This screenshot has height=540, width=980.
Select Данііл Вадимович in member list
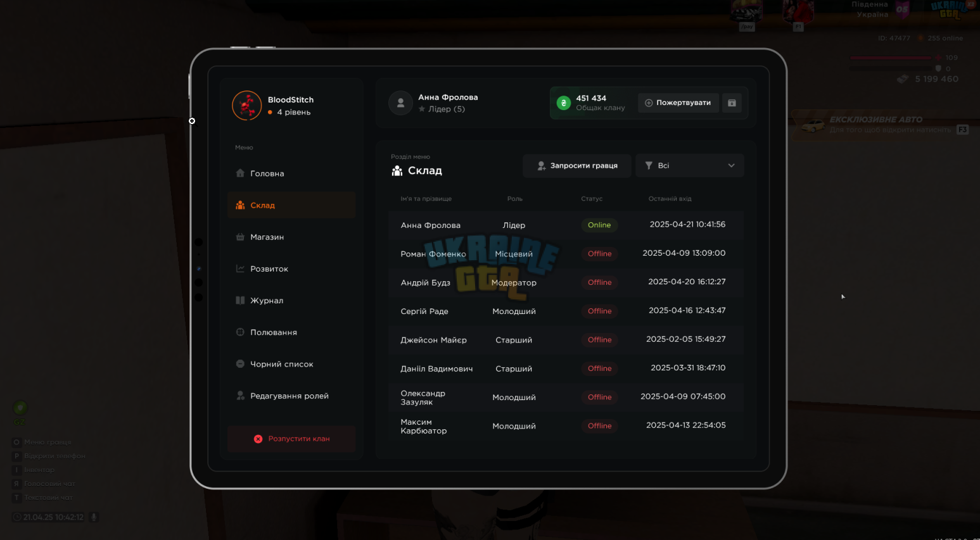436,368
